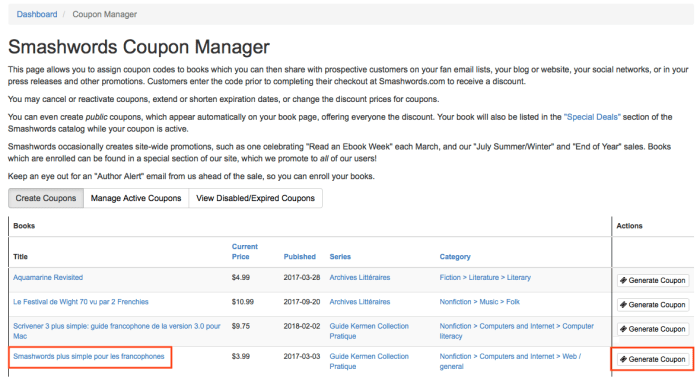Select the $10.99 price cell
Image resolution: width=700 pixels, height=382 pixels.
pos(243,302)
